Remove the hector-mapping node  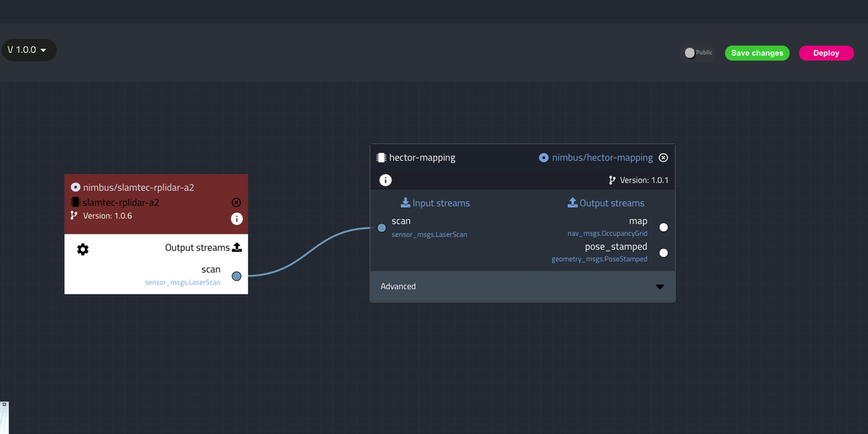tap(663, 157)
